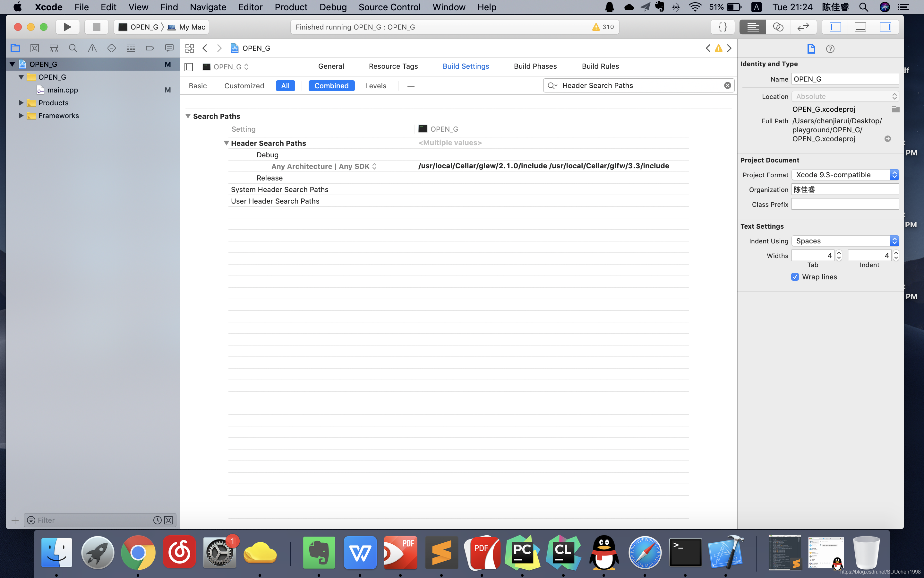Stop the running task
924x578 pixels.
point(96,27)
